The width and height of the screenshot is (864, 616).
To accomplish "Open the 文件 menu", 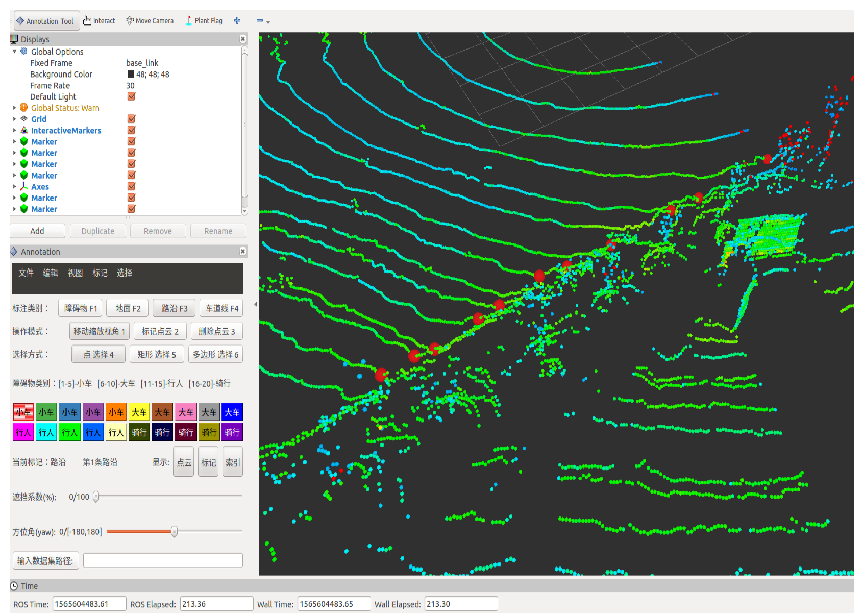I will pos(26,273).
